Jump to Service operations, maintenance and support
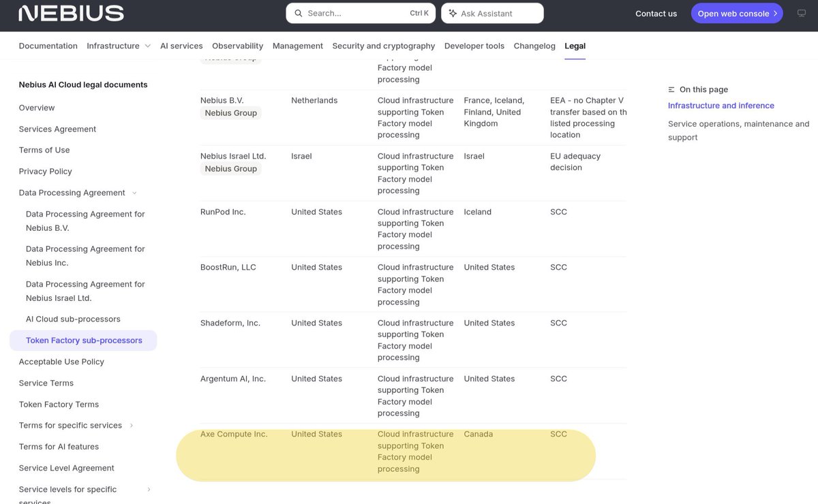The width and height of the screenshot is (818, 504). point(739,130)
